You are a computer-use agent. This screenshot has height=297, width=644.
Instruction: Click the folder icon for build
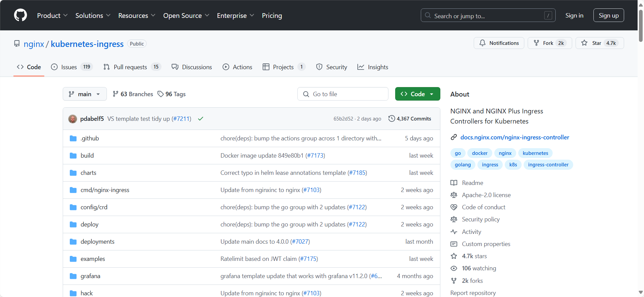[73, 156]
